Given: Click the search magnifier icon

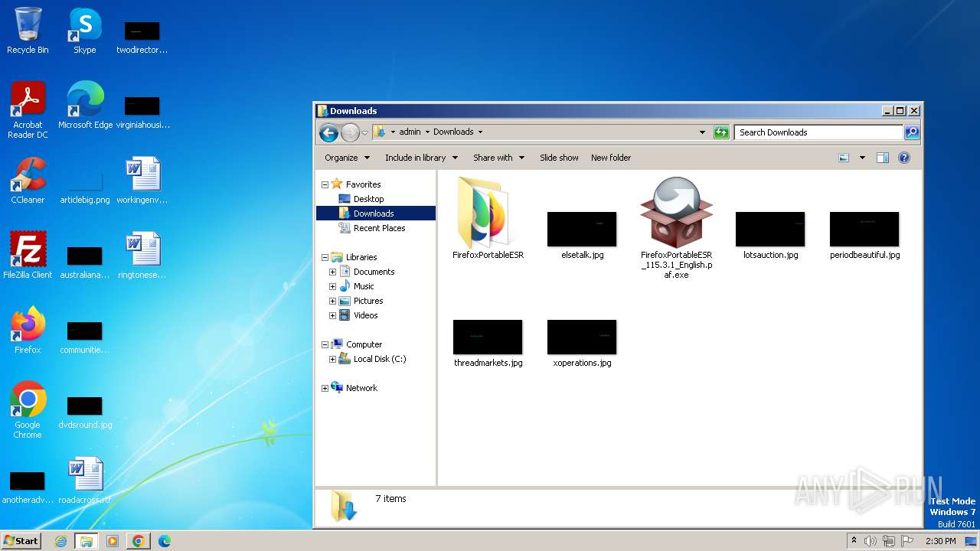Looking at the screenshot, I should (912, 132).
